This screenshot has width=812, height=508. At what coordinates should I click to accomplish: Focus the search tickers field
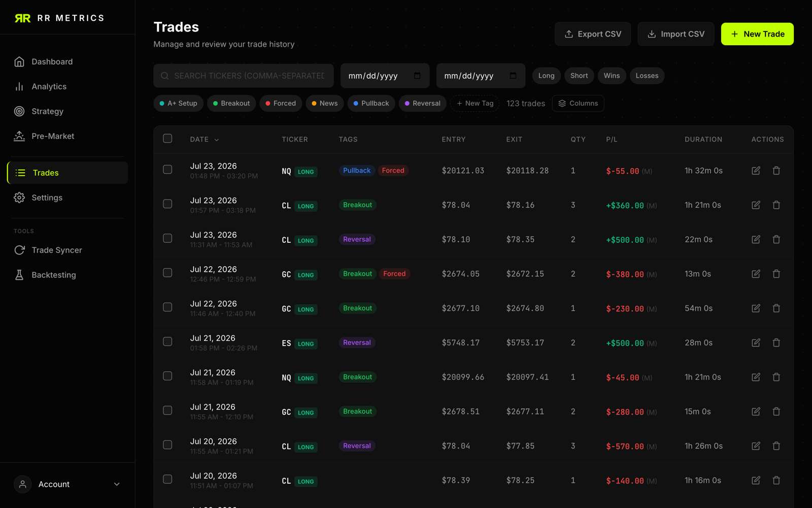coord(244,76)
